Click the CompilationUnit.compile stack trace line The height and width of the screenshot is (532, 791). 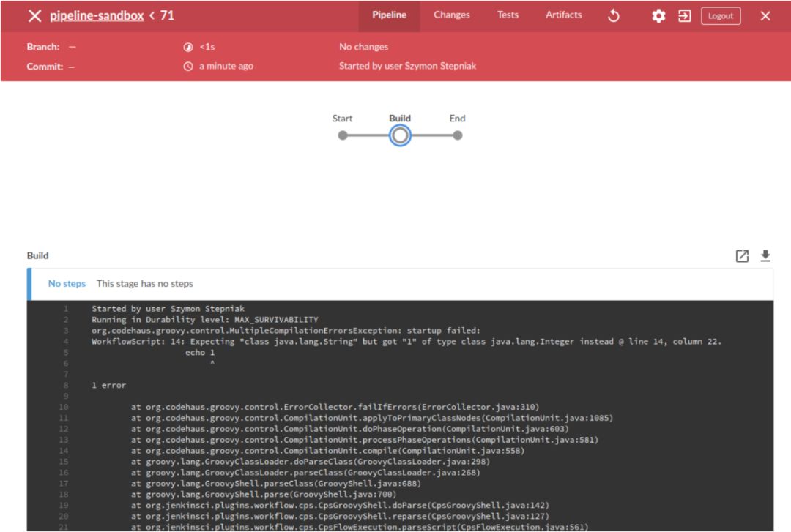point(327,451)
